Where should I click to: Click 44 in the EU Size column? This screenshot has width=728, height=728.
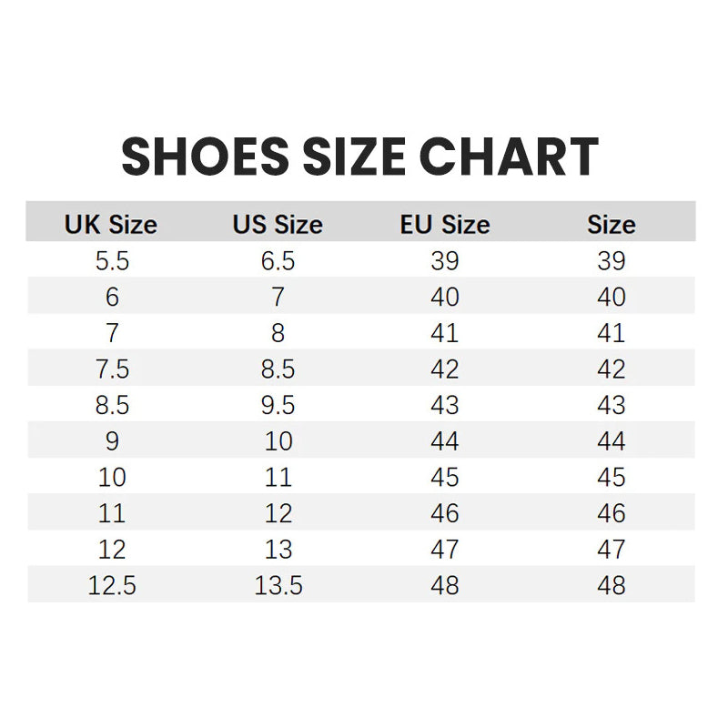(x=445, y=441)
